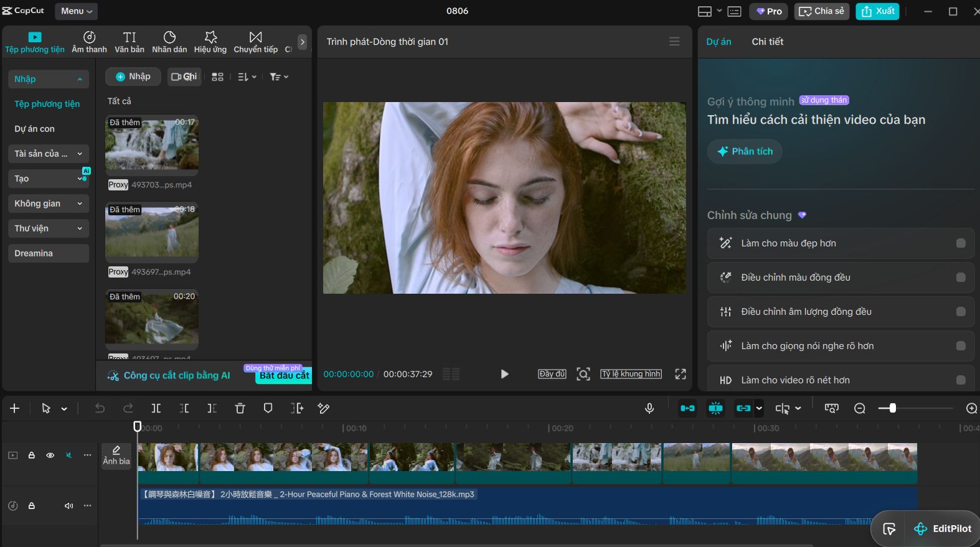Expand the 'Thư viện' sidebar section
The width and height of the screenshot is (980, 547).
(x=49, y=228)
